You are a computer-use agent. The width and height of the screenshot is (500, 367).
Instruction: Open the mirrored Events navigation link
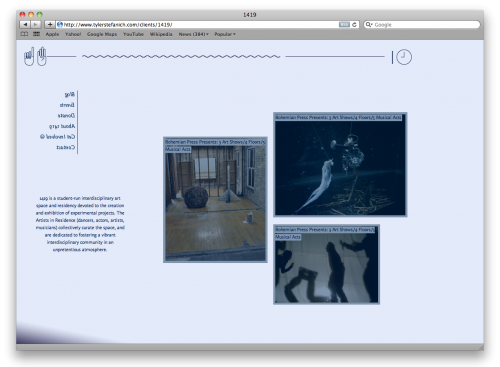point(67,105)
